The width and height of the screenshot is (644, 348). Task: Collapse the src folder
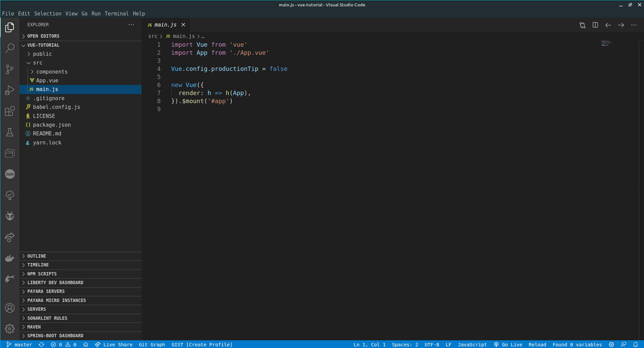click(x=81, y=63)
